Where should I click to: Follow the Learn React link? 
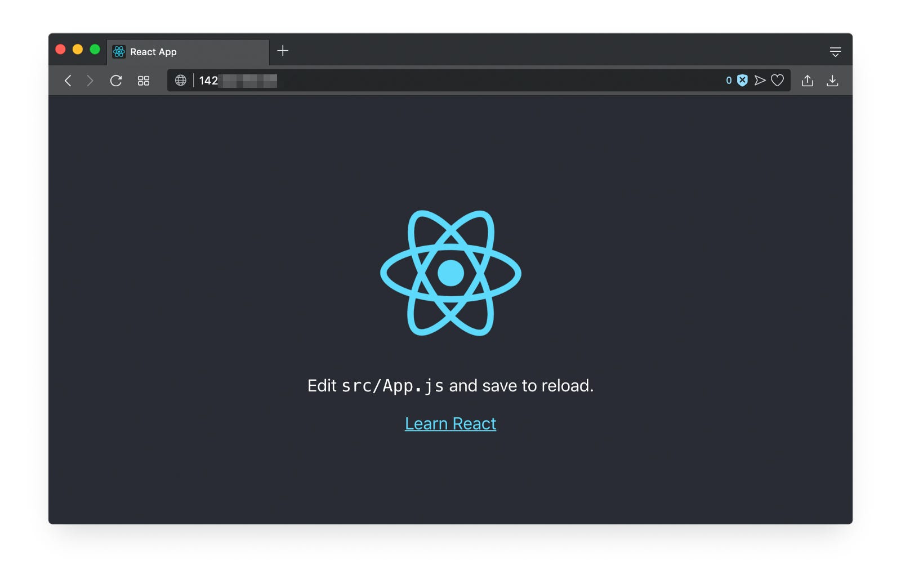(450, 424)
